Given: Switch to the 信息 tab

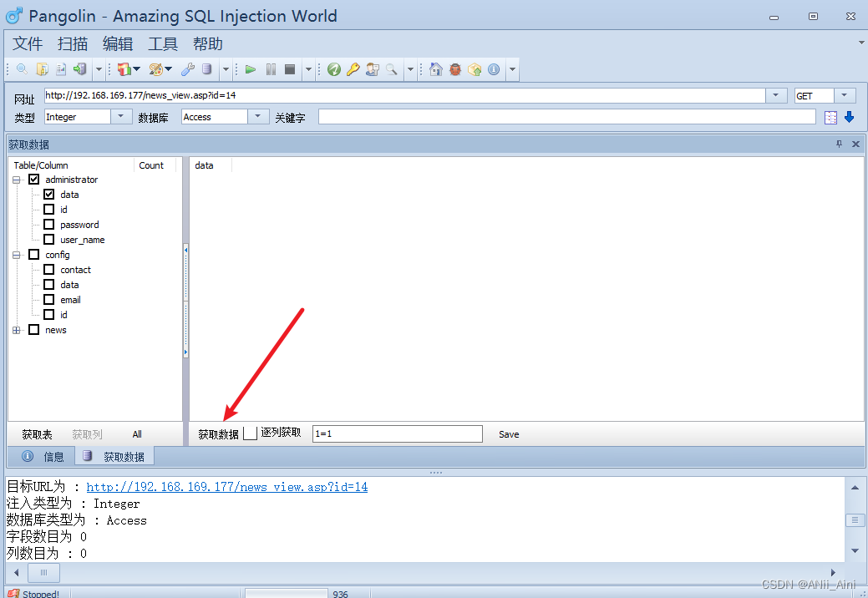Looking at the screenshot, I should (x=43, y=457).
